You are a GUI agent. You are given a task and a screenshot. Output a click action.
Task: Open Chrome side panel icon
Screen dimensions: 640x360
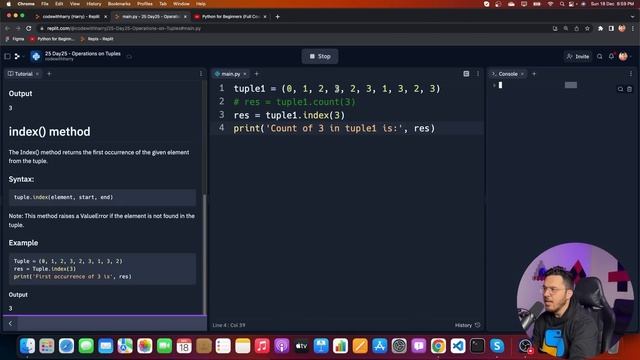pyautogui.click(x=611, y=28)
